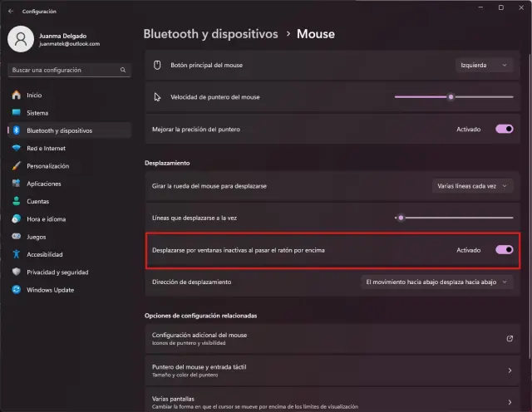
Task: Click the Red e Internet icon
Action: pos(17,148)
